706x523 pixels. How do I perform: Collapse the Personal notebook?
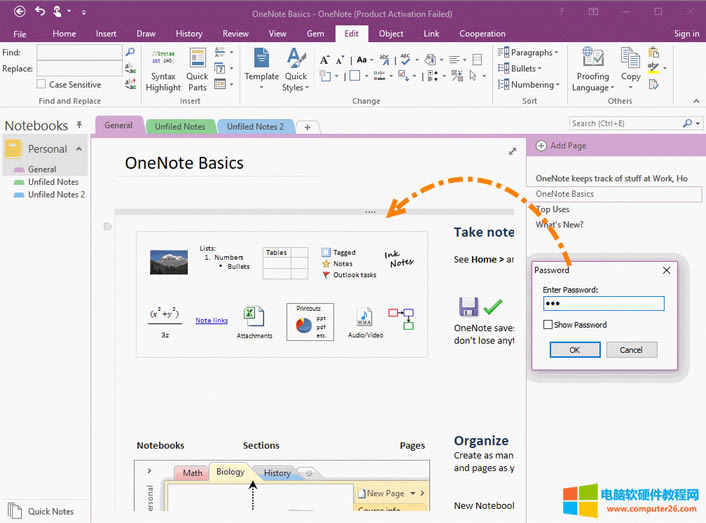coord(79,149)
